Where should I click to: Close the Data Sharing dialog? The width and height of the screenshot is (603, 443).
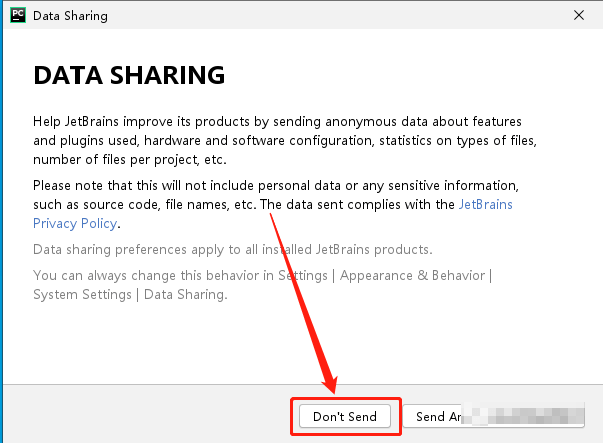pyautogui.click(x=578, y=16)
